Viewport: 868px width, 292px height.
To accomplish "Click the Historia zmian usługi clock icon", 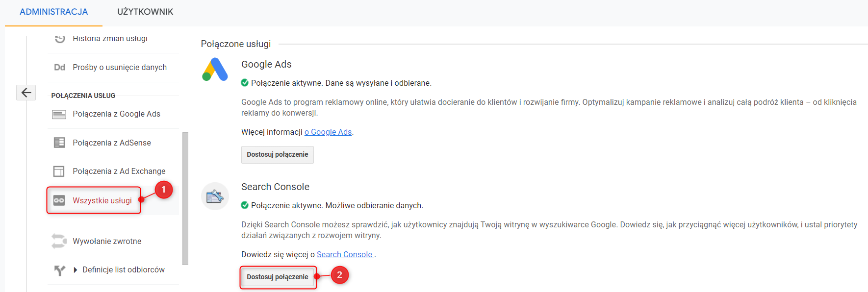I will click(59, 38).
